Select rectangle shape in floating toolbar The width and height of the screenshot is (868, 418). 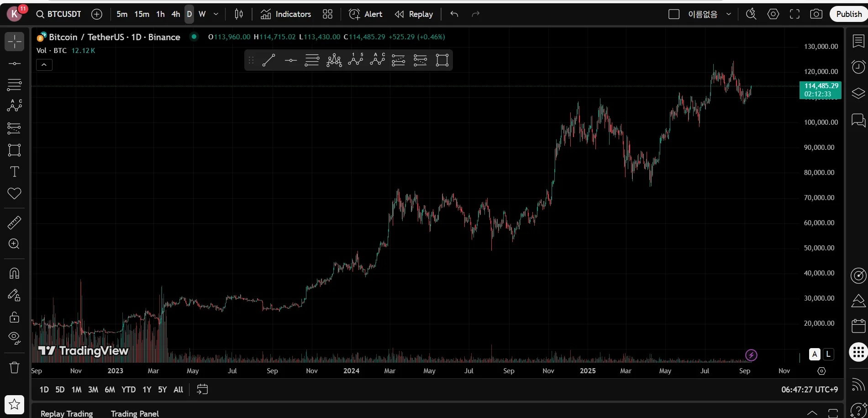442,60
